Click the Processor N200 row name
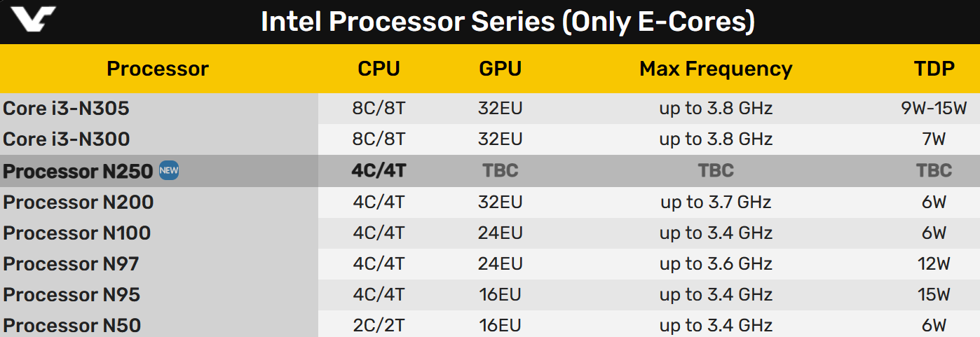This screenshot has width=980, height=337. coord(79,202)
